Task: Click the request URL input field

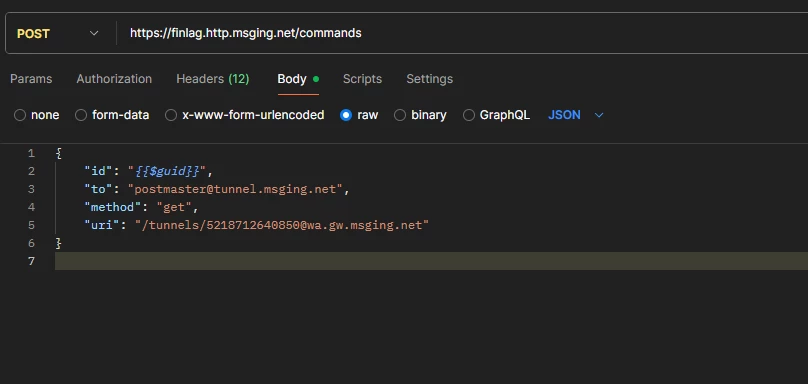Action: (463, 34)
